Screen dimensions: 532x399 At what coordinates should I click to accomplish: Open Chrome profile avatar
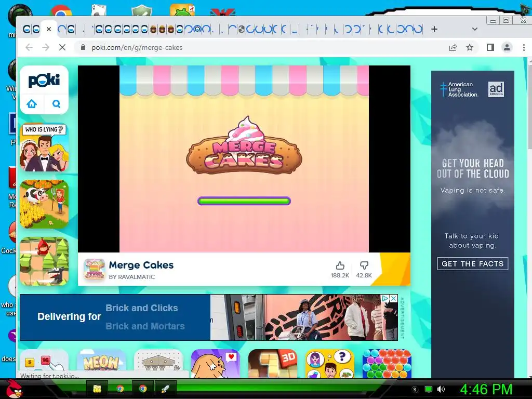[507, 47]
